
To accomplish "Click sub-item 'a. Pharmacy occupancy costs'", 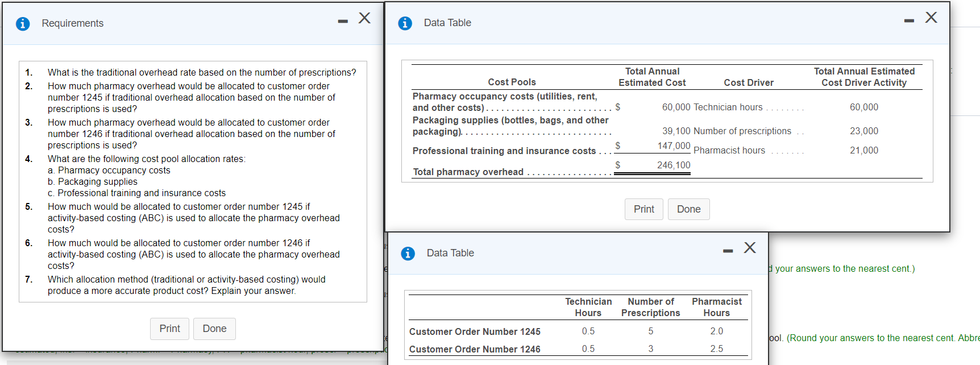I will 109,170.
